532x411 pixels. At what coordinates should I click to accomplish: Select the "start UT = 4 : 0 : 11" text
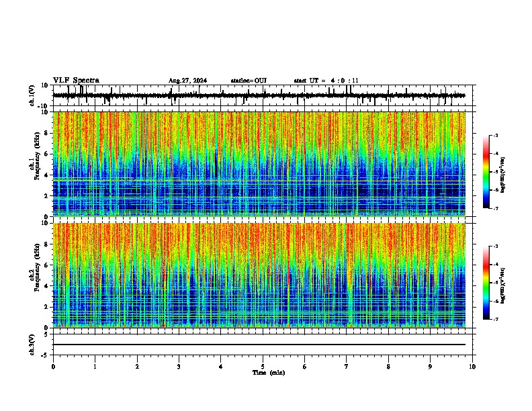point(326,81)
